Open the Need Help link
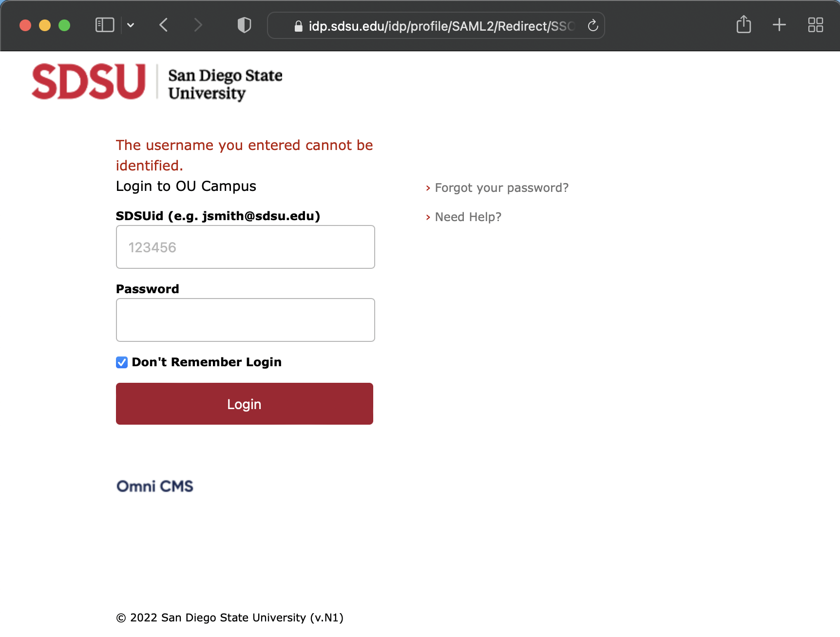The height and width of the screenshot is (637, 840). click(468, 217)
